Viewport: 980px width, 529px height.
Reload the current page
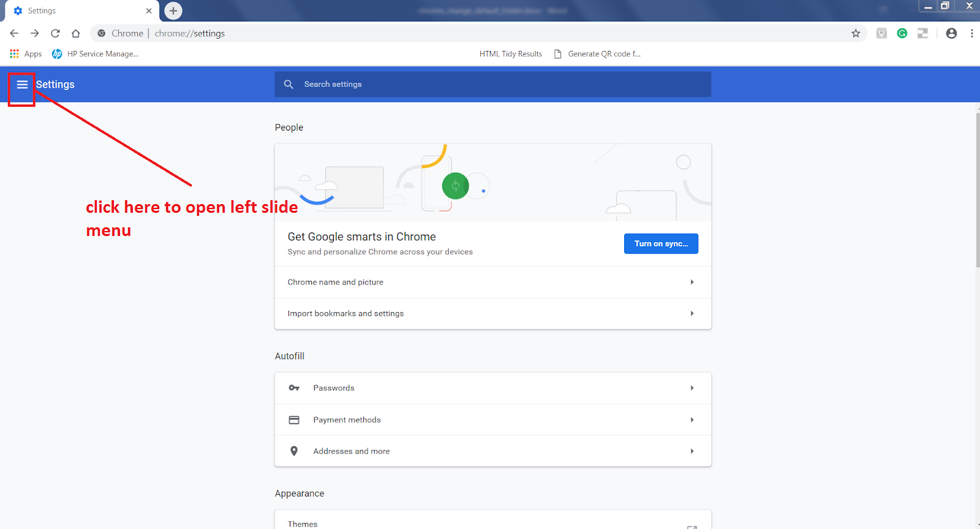tap(55, 33)
